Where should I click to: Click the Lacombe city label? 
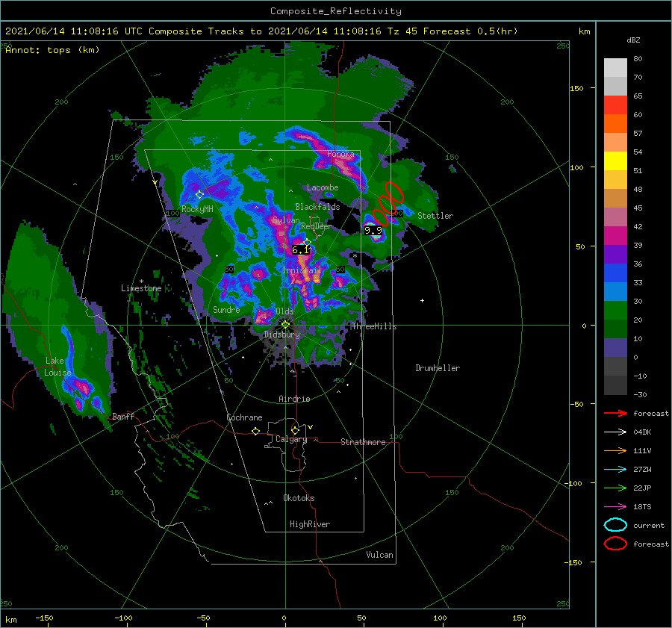coord(323,187)
